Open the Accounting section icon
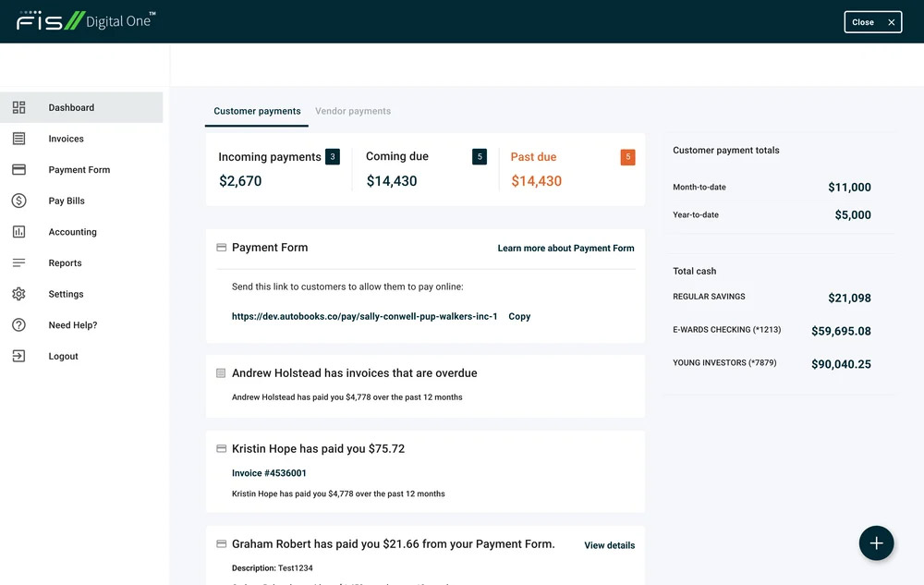Screen dimensions: 924x585 [18, 231]
